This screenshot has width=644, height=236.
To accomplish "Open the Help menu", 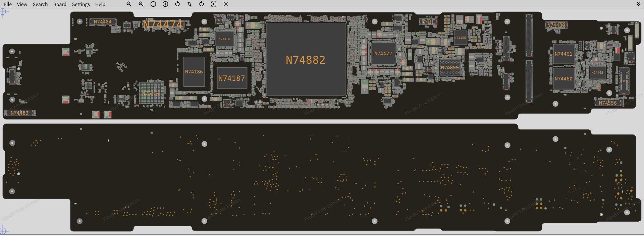I will pyautogui.click(x=100, y=4).
